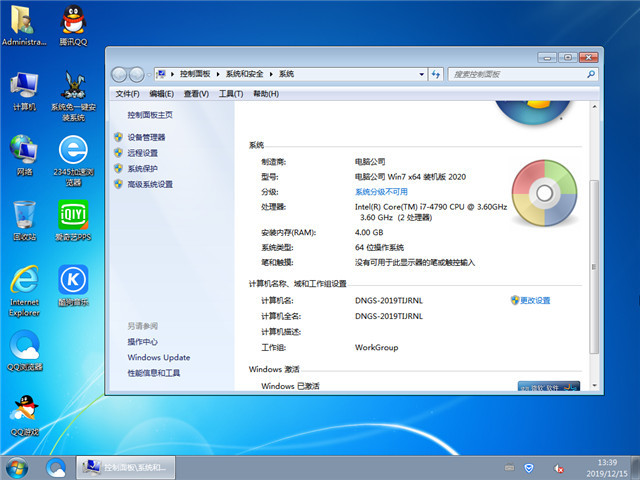Expand the 系统和安全 breadcrumb arrow
The height and width of the screenshot is (480, 640).
click(273, 74)
